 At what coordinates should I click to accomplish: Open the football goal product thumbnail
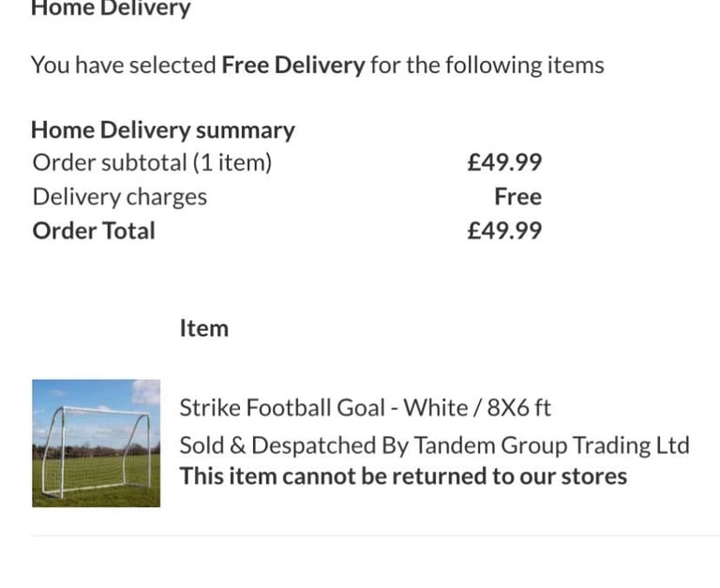pyautogui.click(x=96, y=444)
